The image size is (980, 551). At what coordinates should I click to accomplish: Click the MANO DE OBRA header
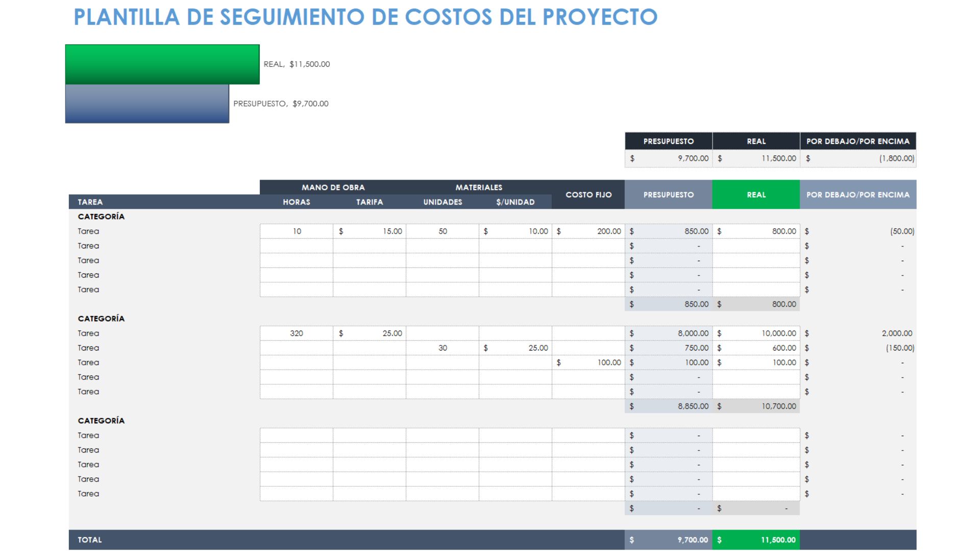pyautogui.click(x=333, y=187)
